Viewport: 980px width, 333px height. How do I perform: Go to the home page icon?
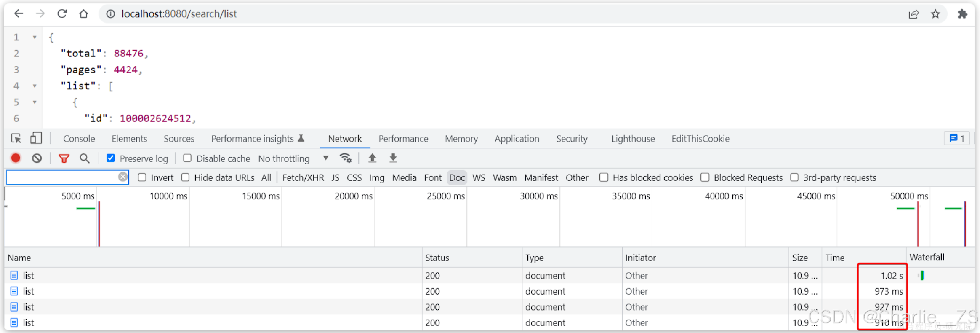tap(83, 14)
